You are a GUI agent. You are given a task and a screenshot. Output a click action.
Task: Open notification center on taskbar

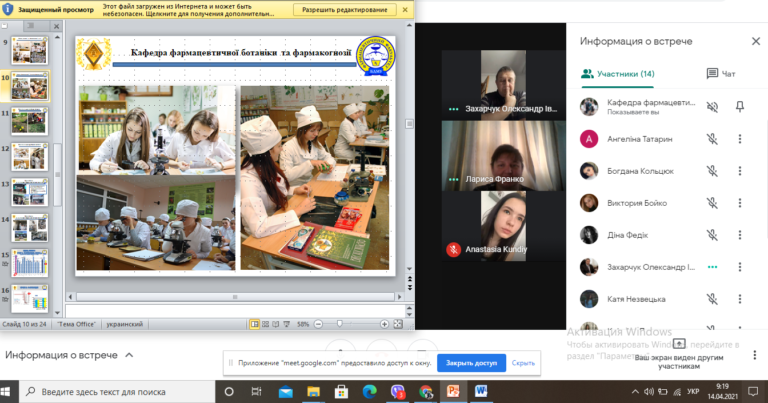point(753,392)
